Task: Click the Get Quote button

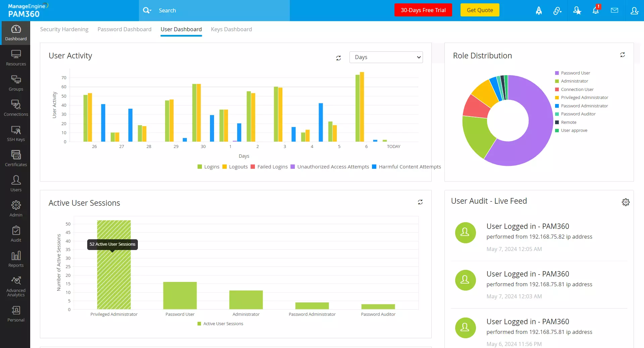Action: coord(479,10)
